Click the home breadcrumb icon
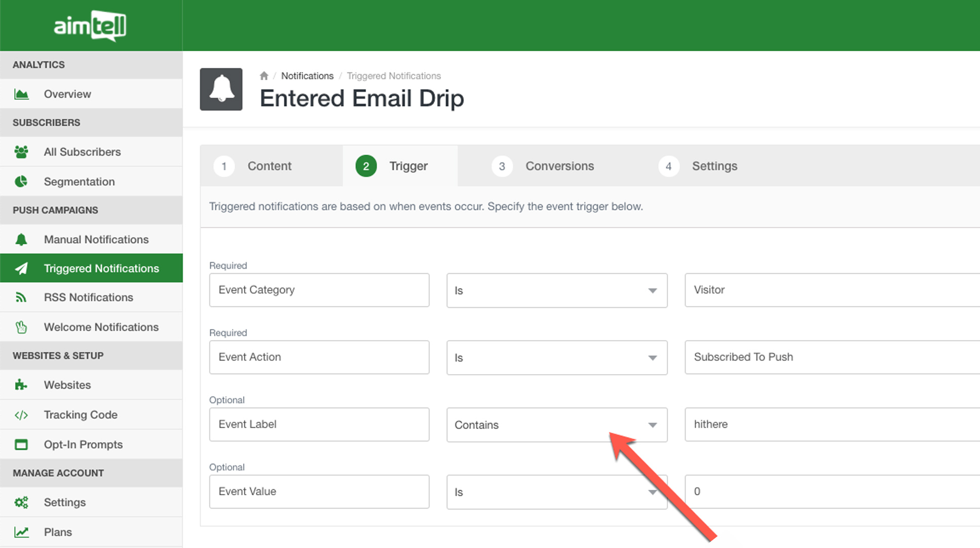980x548 pixels. (x=263, y=76)
